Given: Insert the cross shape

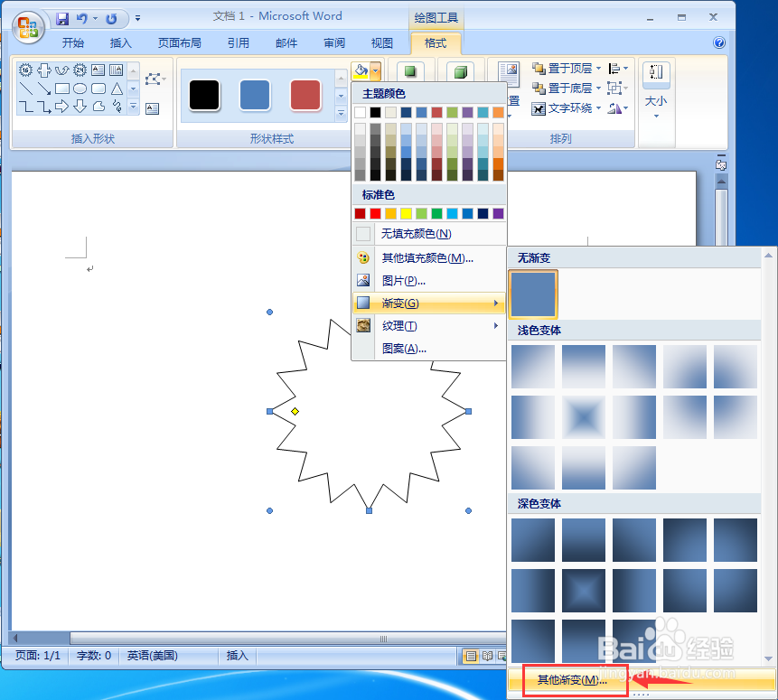Looking at the screenshot, I should 44,70.
